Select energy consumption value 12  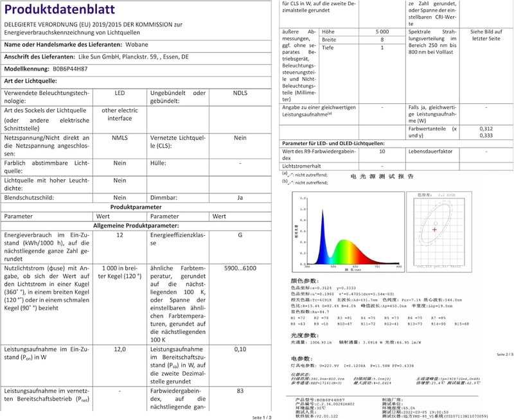[120, 235]
